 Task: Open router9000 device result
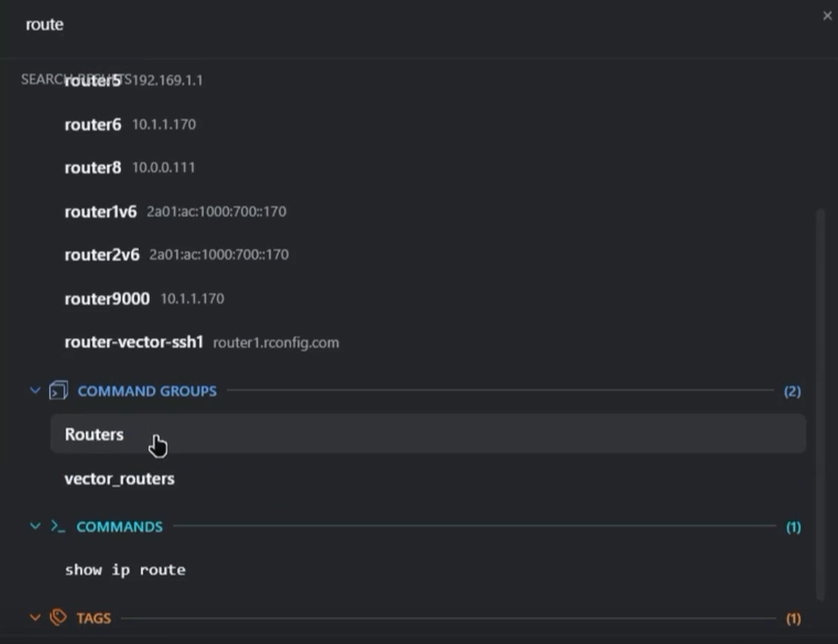(x=107, y=299)
